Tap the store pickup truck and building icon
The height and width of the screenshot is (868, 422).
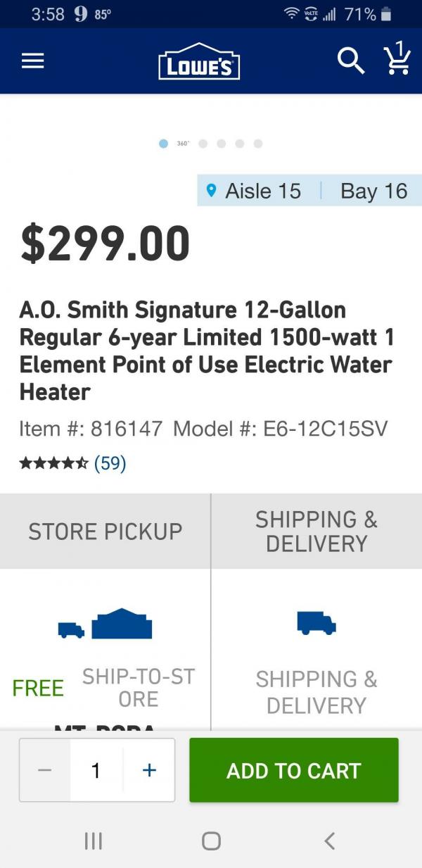[105, 624]
